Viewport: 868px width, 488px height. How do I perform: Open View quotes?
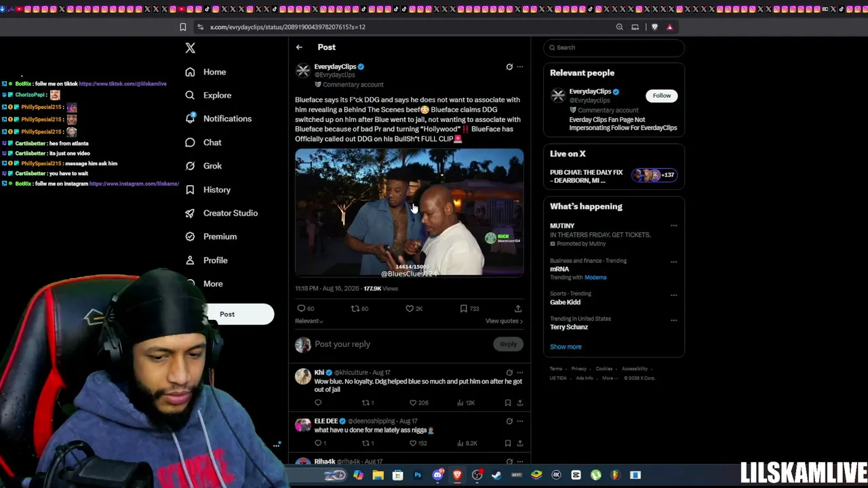click(504, 321)
